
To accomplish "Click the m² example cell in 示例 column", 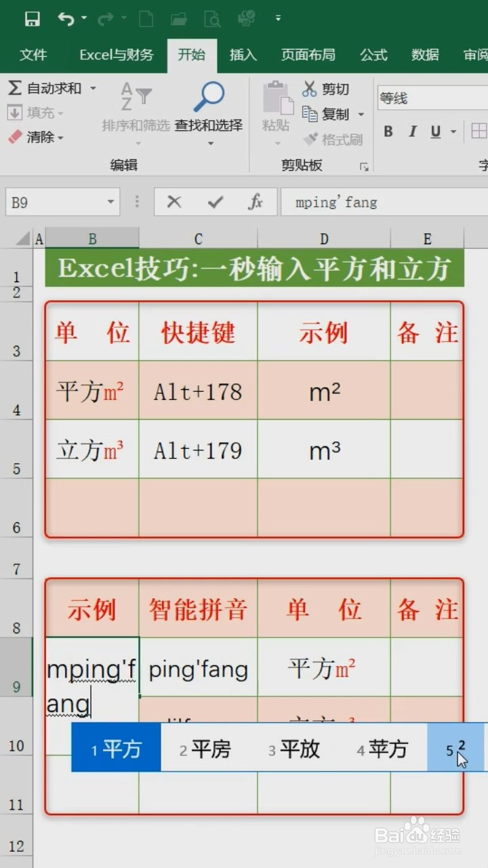I will tap(324, 391).
